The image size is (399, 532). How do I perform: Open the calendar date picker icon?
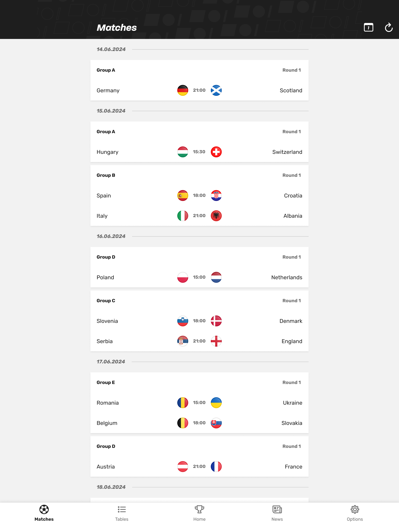click(x=368, y=27)
